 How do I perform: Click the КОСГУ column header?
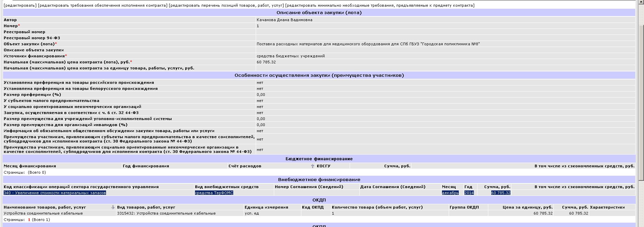click(324, 166)
